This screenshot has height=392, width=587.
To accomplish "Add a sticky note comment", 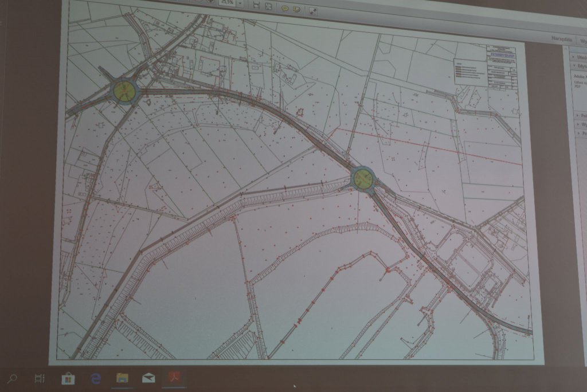I will [x=285, y=8].
